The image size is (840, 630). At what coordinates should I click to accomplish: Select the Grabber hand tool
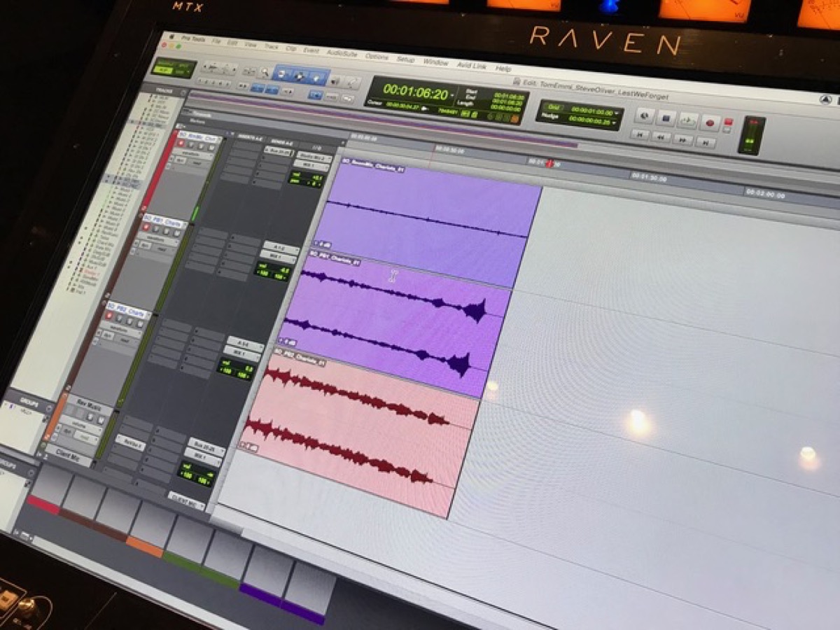point(316,78)
